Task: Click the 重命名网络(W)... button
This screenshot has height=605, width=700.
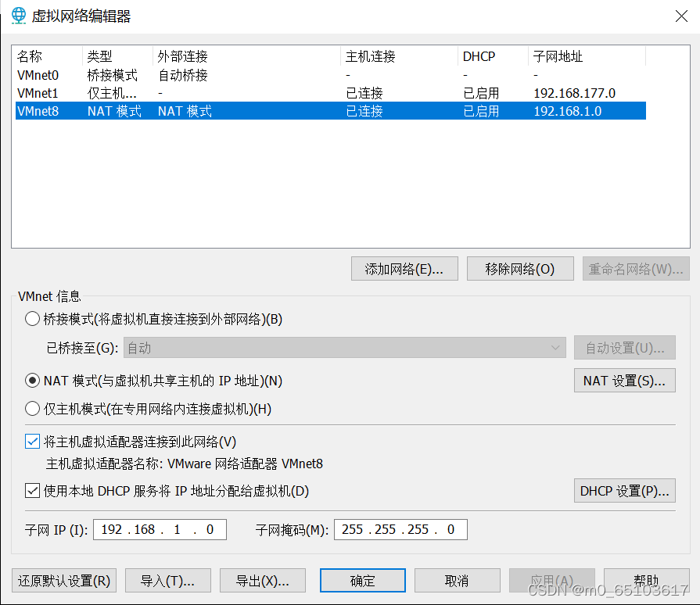Action: click(636, 269)
